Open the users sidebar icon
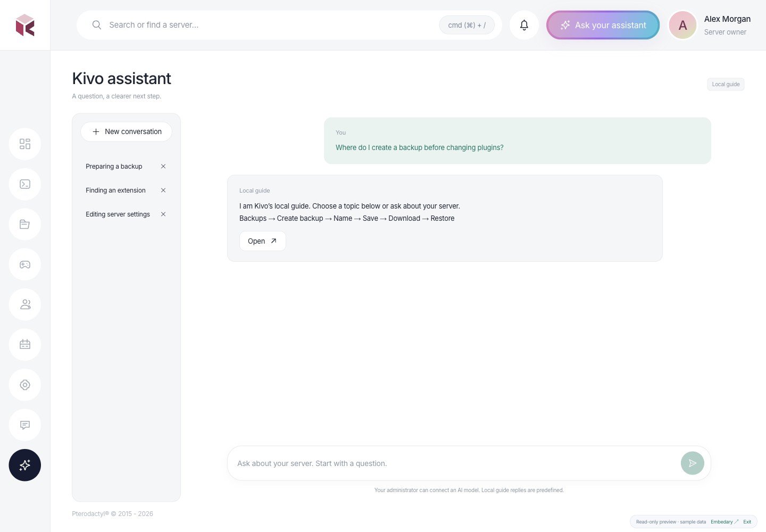This screenshot has height=532, width=766. 25,305
